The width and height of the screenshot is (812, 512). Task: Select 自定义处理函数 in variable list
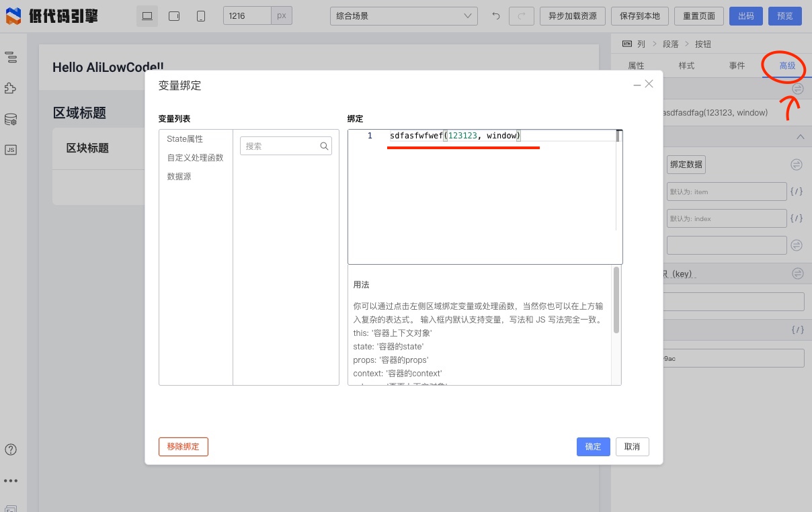(x=195, y=158)
